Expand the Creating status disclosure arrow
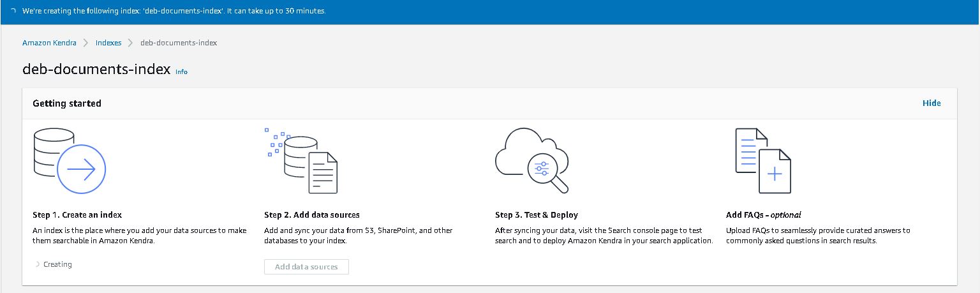The height and width of the screenshot is (293, 980). click(38, 264)
